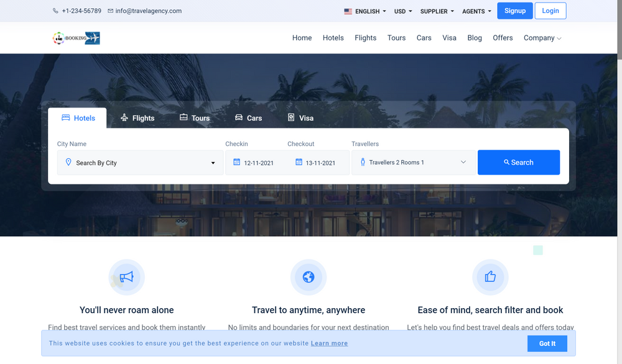Screen dimensions: 622x364
Task: Click the magnifying glass icon on the Search button
Action: [x=505, y=162]
